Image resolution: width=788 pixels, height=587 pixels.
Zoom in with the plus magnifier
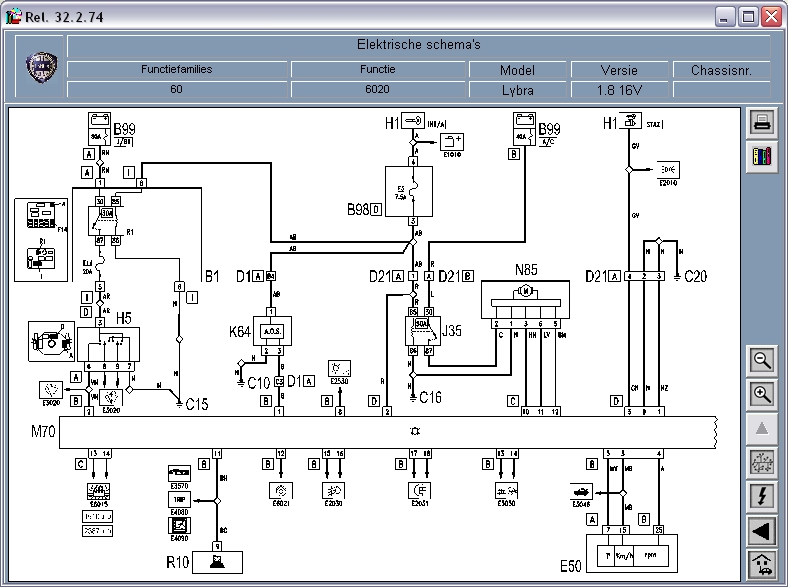761,395
